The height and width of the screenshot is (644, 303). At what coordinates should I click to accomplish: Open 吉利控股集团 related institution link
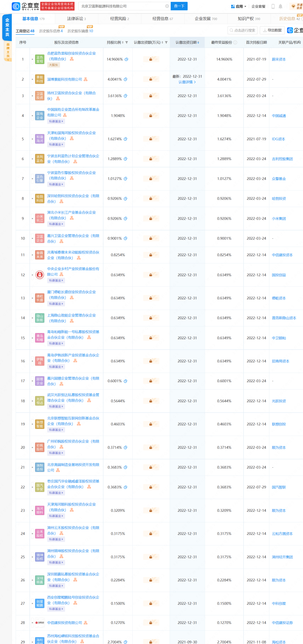[x=282, y=159]
